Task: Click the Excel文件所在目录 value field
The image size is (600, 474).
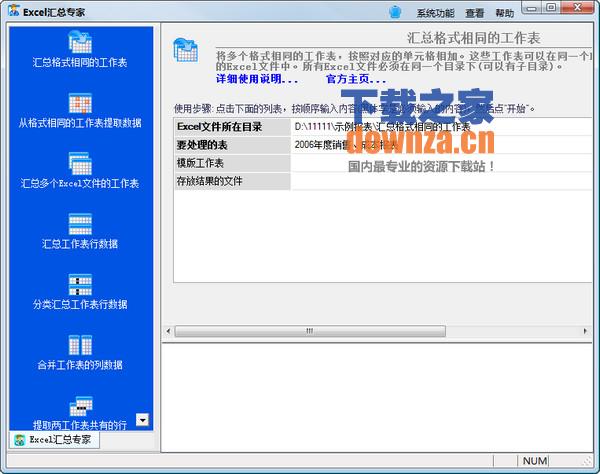Action: (x=441, y=127)
